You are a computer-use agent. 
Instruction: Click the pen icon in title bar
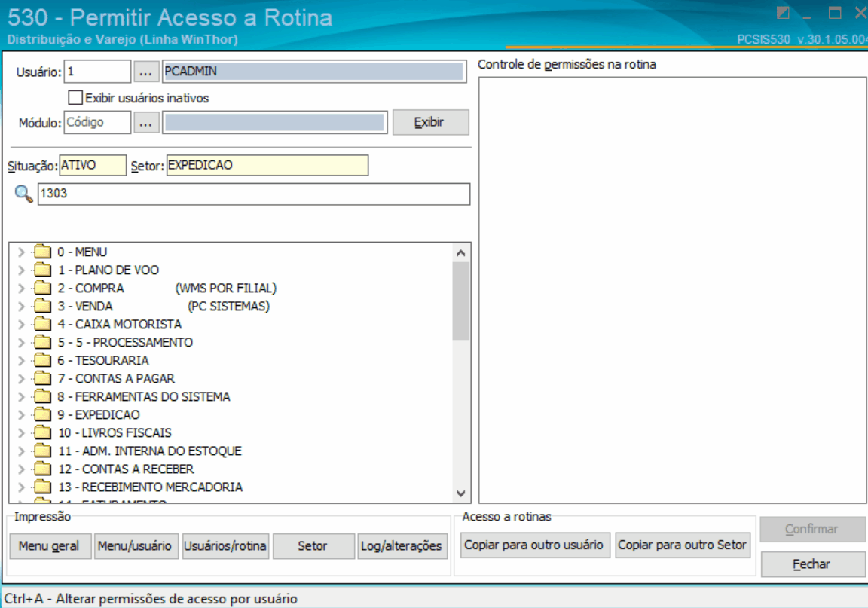click(x=783, y=12)
